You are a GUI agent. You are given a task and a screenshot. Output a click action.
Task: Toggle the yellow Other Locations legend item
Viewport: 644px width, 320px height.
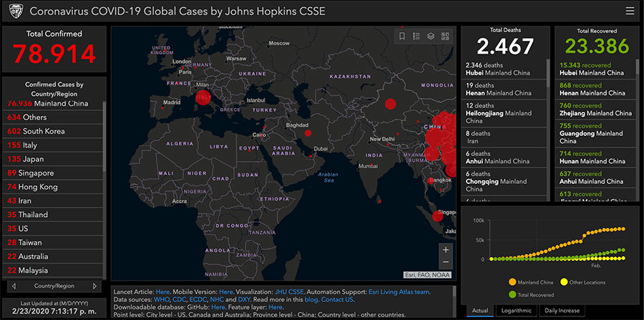(x=582, y=282)
